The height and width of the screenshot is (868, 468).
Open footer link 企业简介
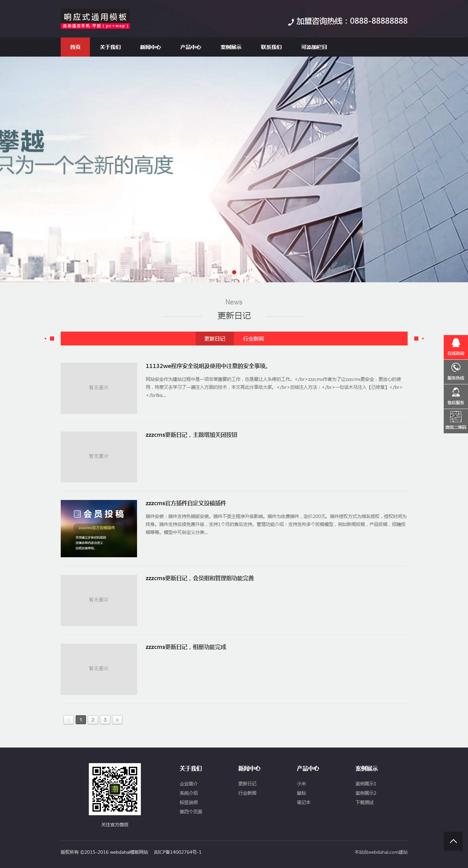pyautogui.click(x=189, y=784)
